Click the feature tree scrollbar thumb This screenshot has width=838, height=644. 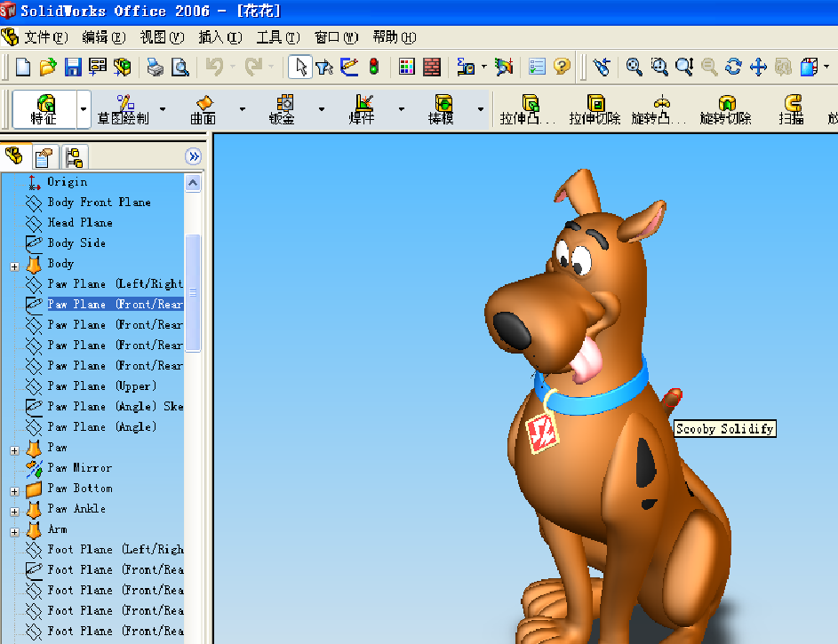pos(193,292)
